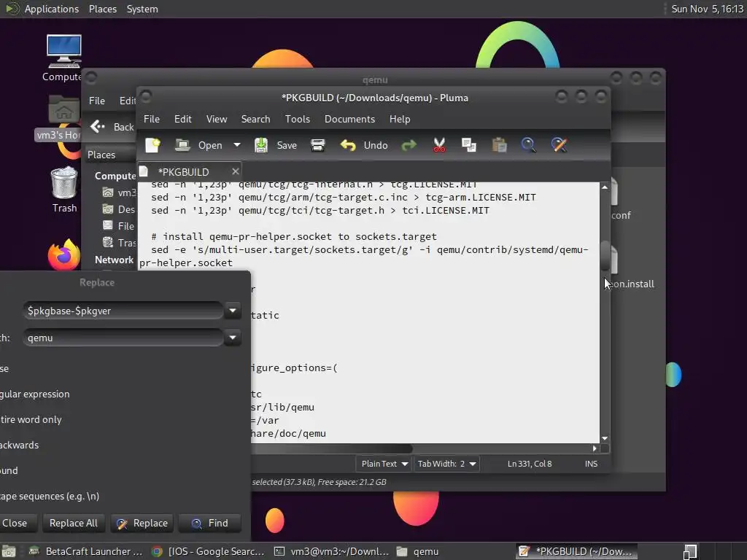Save the PKGBUILD file
The image size is (747, 560).
pyautogui.click(x=275, y=145)
